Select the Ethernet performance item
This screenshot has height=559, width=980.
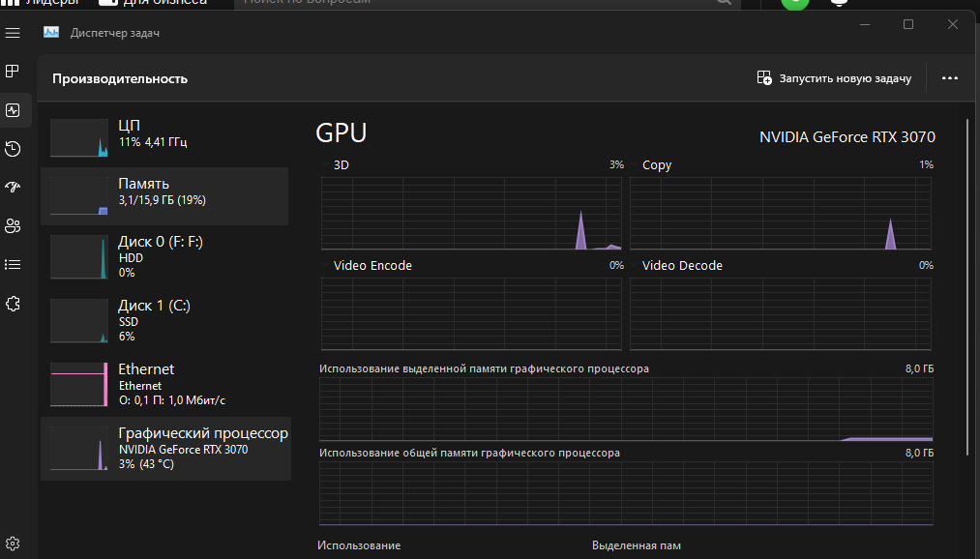click(164, 384)
